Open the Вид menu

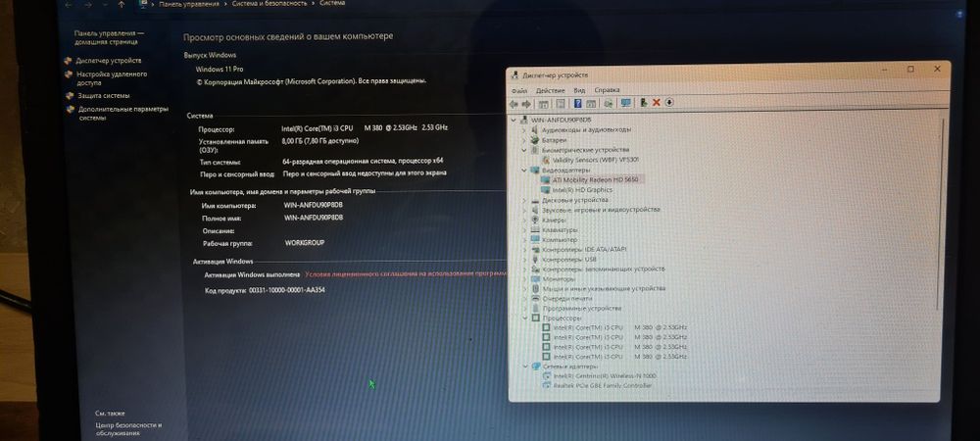pyautogui.click(x=579, y=90)
